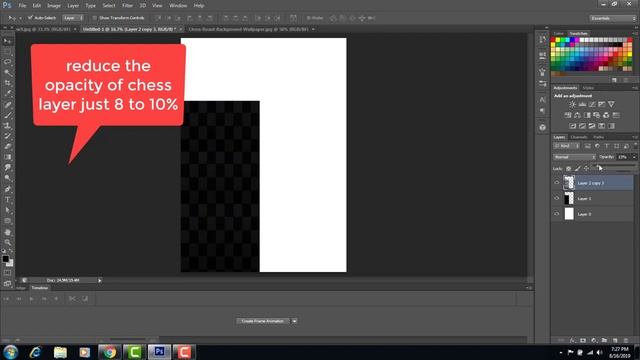Viewport: 640px width, 360px height.
Task: Select the Hand tool
Action: 7,232
